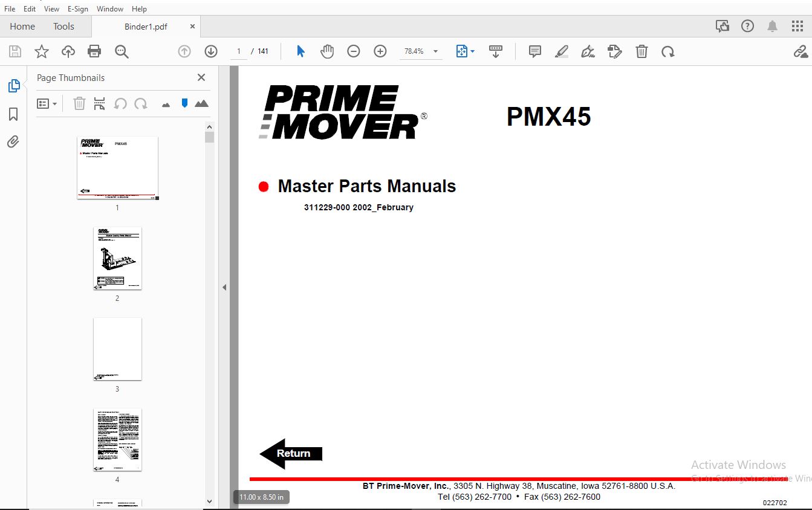The height and width of the screenshot is (510, 812).
Task: Click the Rotate clockwise icon in toolbar
Action: pyautogui.click(x=668, y=52)
